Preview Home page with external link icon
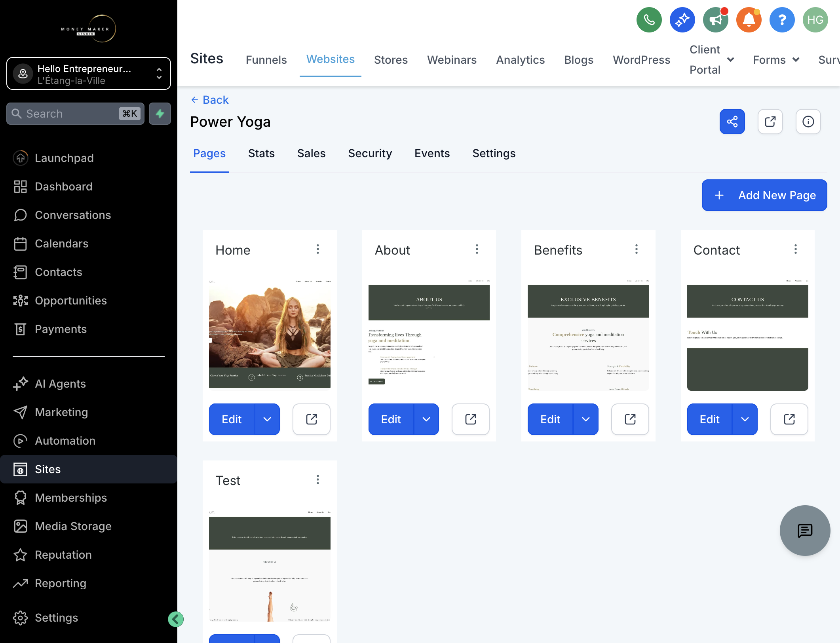 (x=312, y=419)
